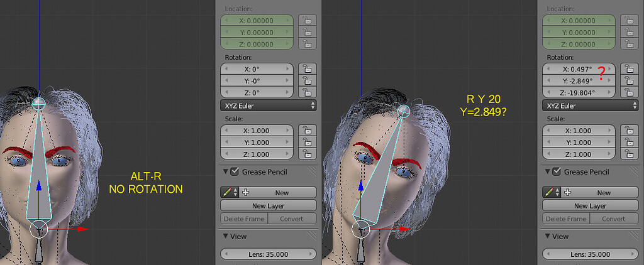Lock Scale Z padlock in ALT-R panel
Screen dimensions: 644x265
307,154
